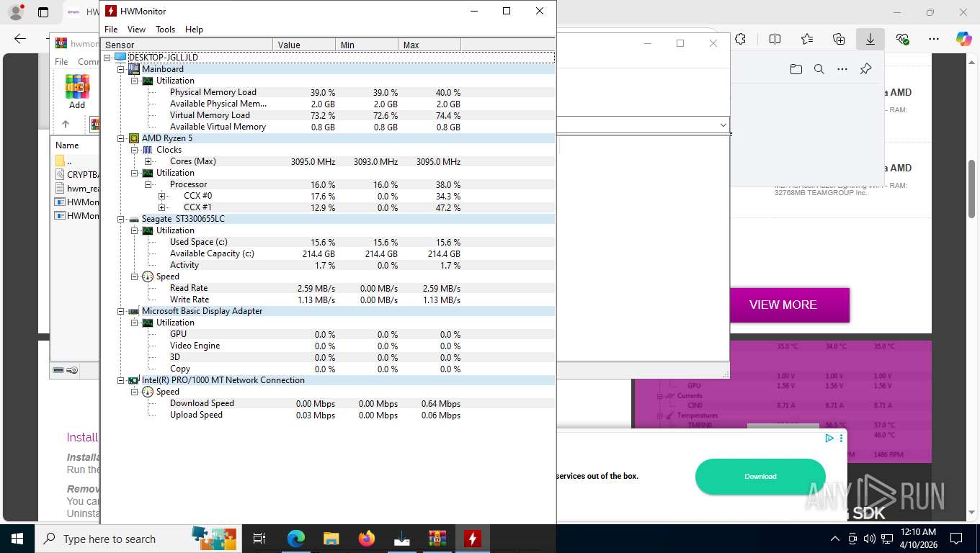The width and height of the screenshot is (980, 553).
Task: Select the Used Space (c:) row
Action: coord(328,242)
